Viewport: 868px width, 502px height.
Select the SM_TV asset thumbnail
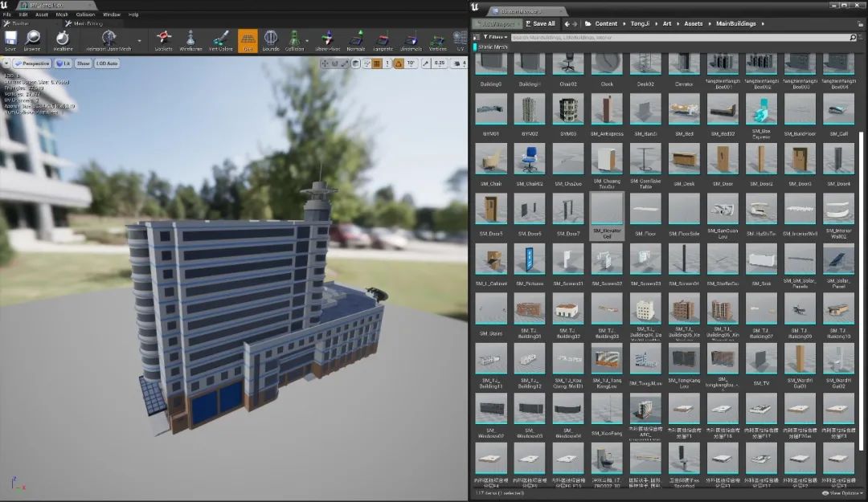[761, 358]
